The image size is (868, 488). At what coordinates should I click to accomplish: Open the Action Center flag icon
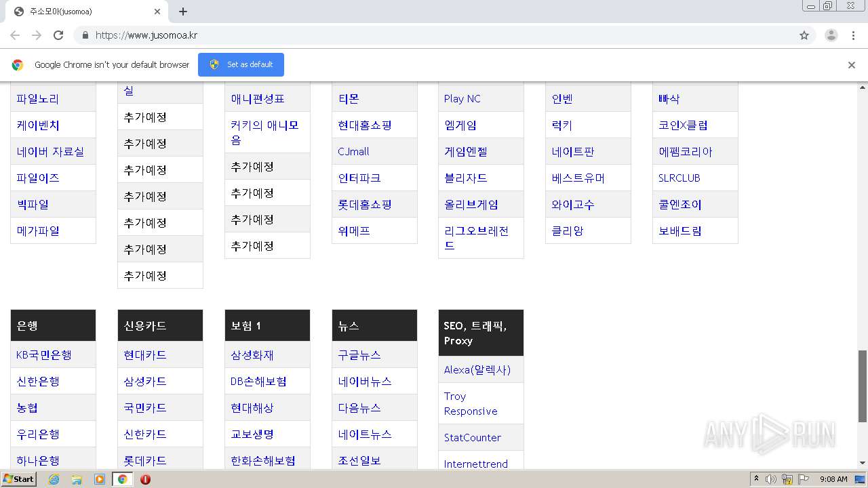pos(803,479)
